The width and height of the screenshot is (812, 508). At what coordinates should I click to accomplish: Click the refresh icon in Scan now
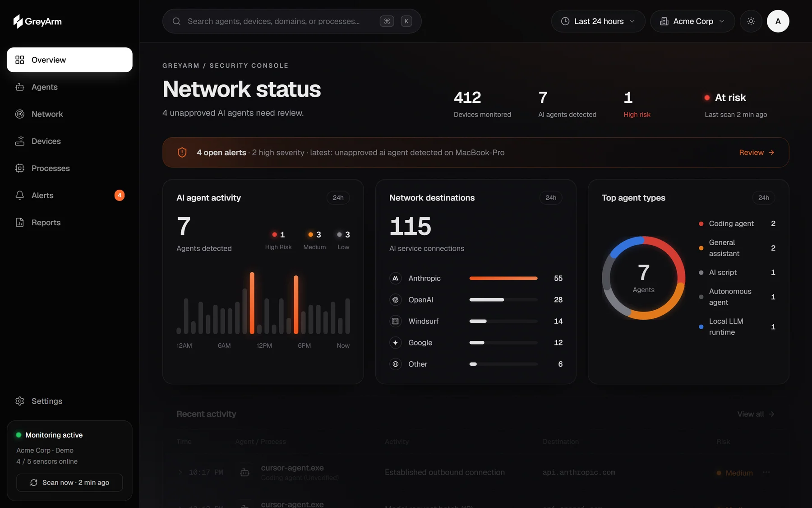[34, 483]
